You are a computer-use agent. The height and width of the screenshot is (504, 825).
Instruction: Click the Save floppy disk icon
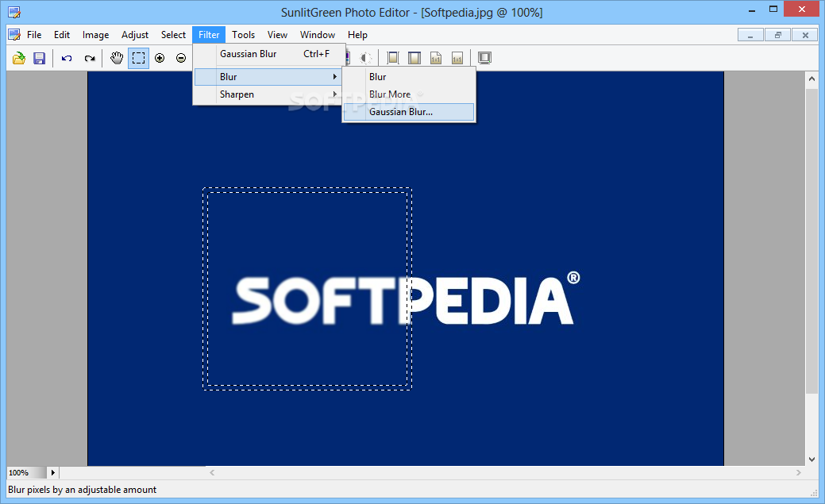coord(40,58)
